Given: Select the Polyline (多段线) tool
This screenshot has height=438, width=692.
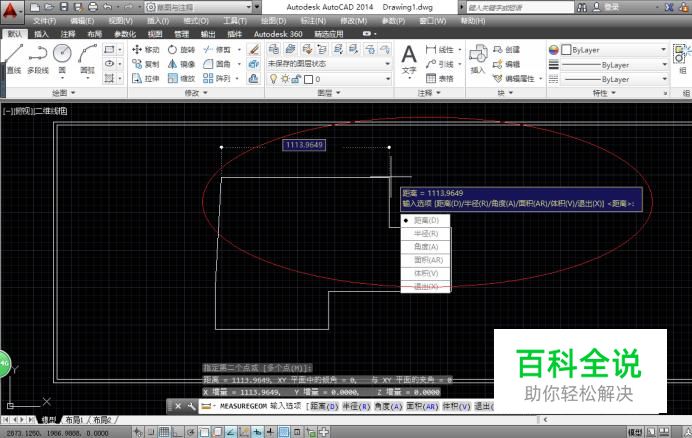Looking at the screenshot, I should [38, 59].
